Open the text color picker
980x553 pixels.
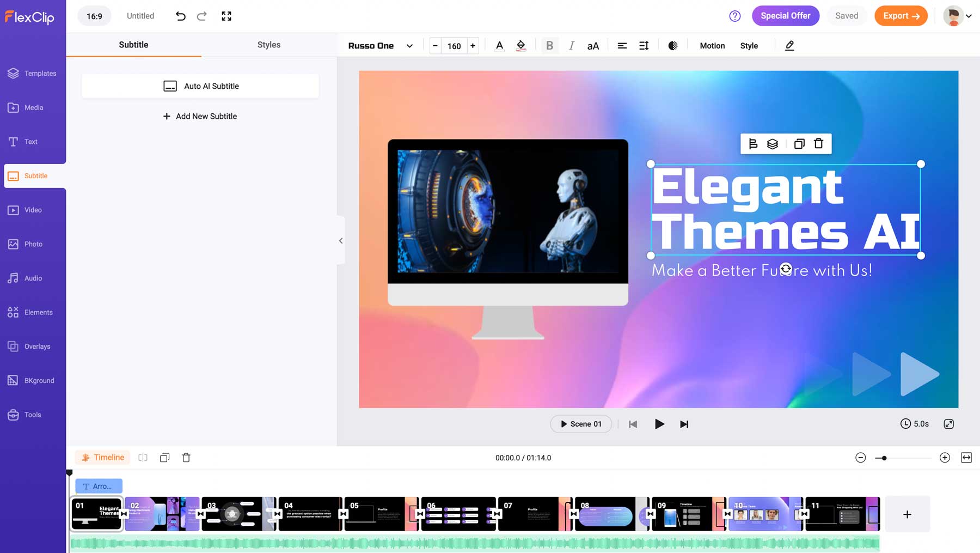tap(499, 45)
